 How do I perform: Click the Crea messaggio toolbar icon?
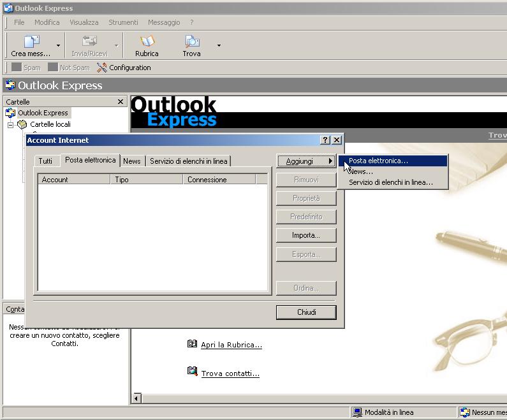click(x=31, y=41)
